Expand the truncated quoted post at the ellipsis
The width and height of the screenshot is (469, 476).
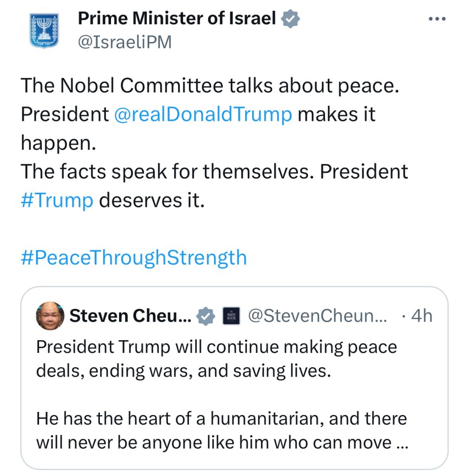click(x=401, y=443)
